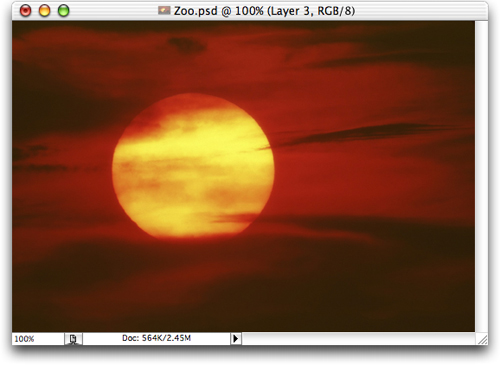Click the horizontal scrollbar track at bottom
500x365 pixels.
coord(359,339)
